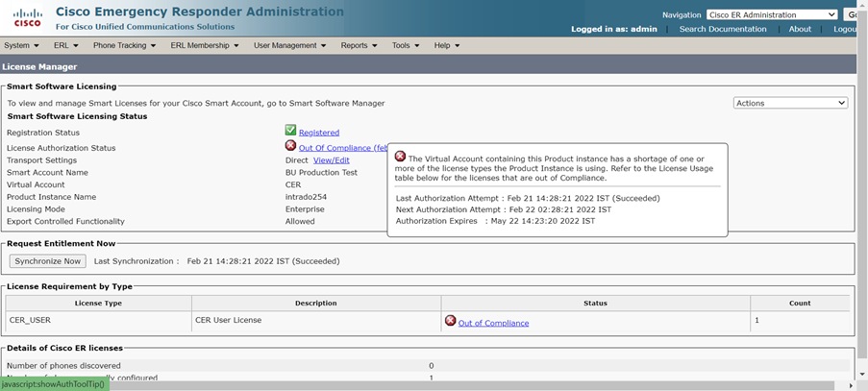Image resolution: width=868 pixels, height=391 pixels.
Task: Open the Actions dropdown
Action: coord(790,103)
